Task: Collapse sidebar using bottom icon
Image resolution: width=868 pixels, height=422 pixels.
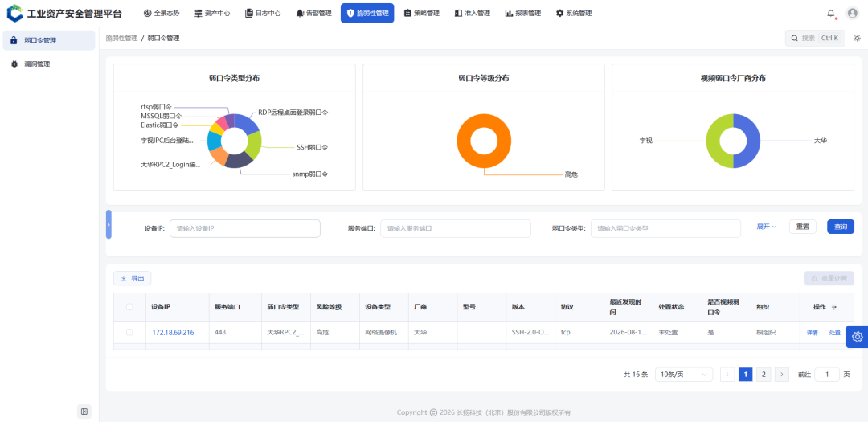Action: tap(84, 412)
